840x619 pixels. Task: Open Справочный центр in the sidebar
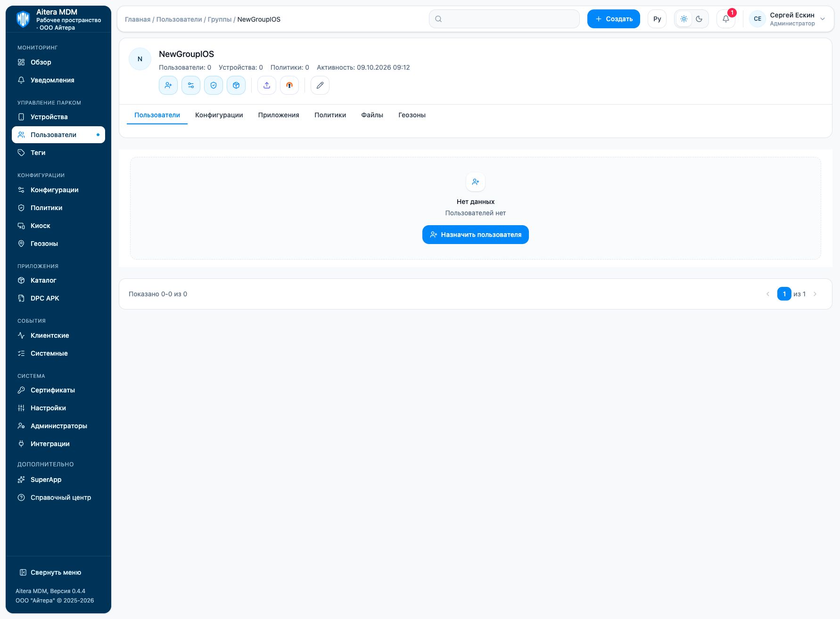(x=58, y=497)
